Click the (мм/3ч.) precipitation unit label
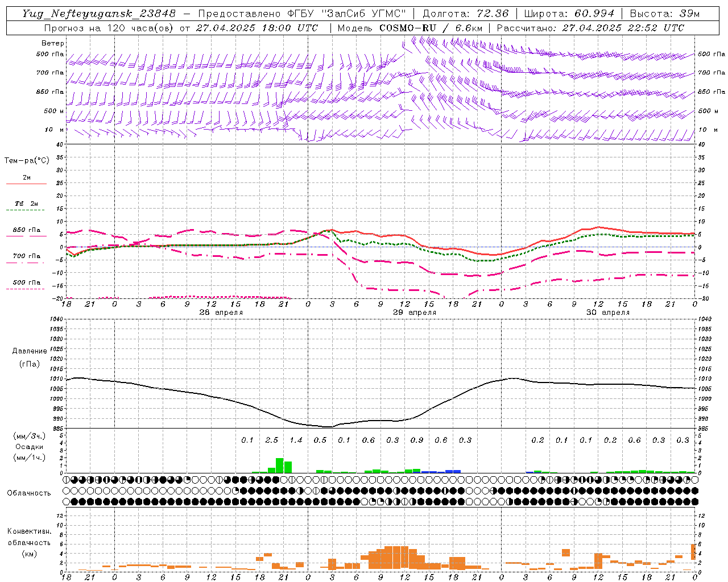Image resolution: width=728 pixels, height=582 pixels. [30, 436]
